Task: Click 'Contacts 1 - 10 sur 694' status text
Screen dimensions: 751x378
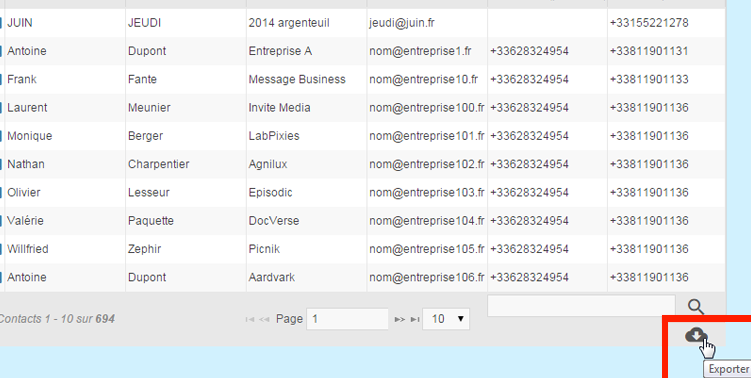Action: (x=57, y=319)
